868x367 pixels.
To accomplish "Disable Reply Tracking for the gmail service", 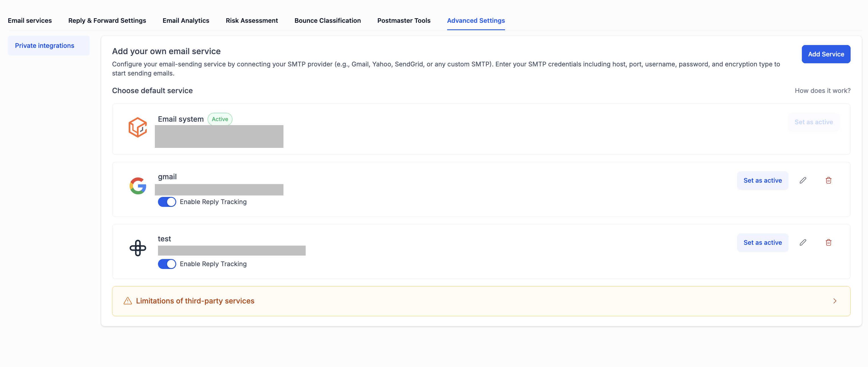I will click(167, 202).
